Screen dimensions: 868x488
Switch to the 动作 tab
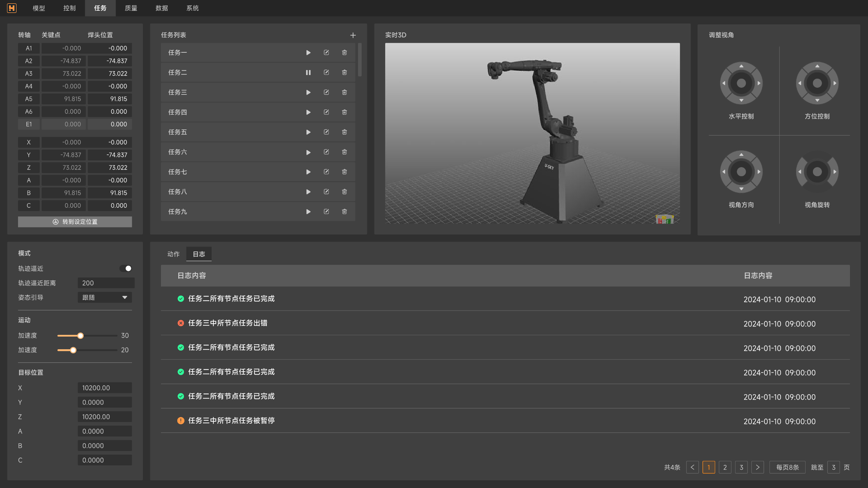click(174, 254)
